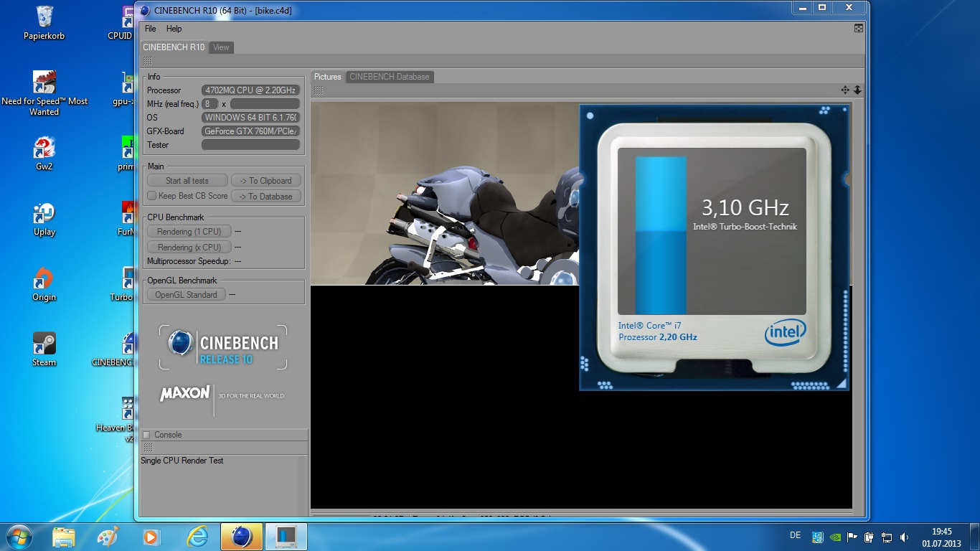The height and width of the screenshot is (551, 980).
Task: Click the MHz core count field
Action: 210,104
